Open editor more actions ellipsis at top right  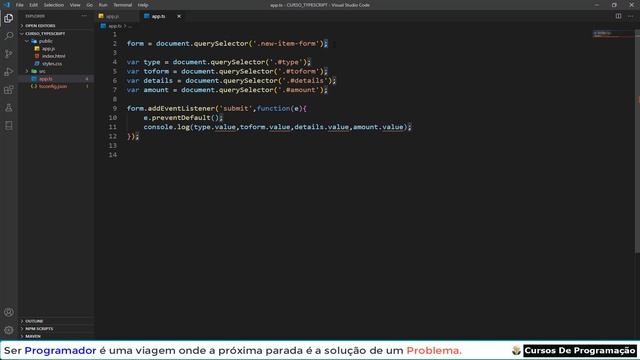pyautogui.click(x=631, y=16)
